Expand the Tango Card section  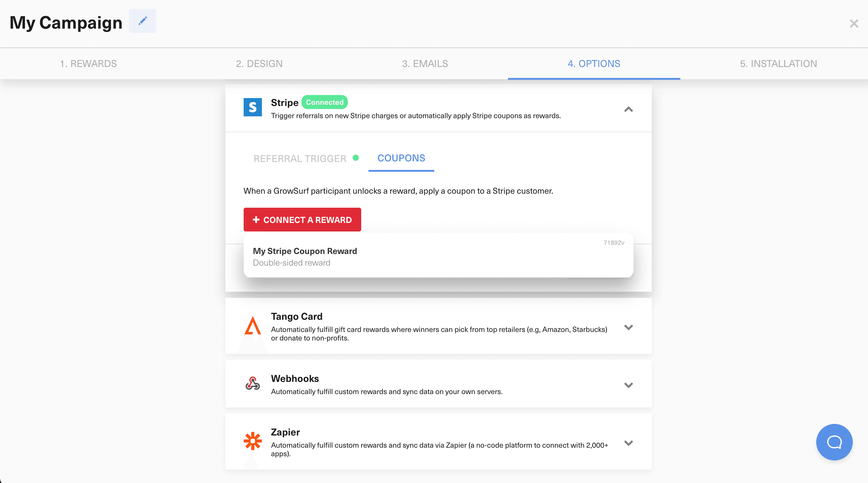coord(628,327)
